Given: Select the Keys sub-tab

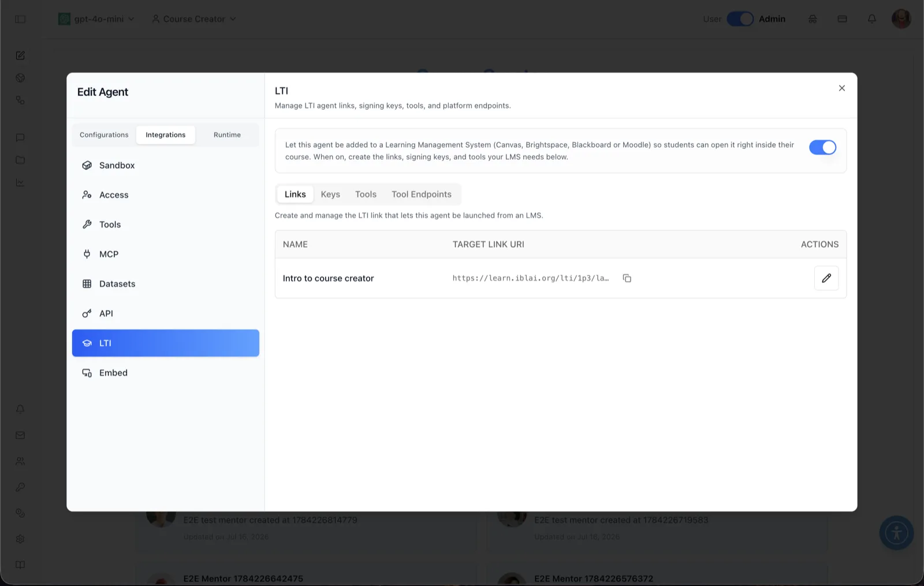Looking at the screenshot, I should coord(330,195).
